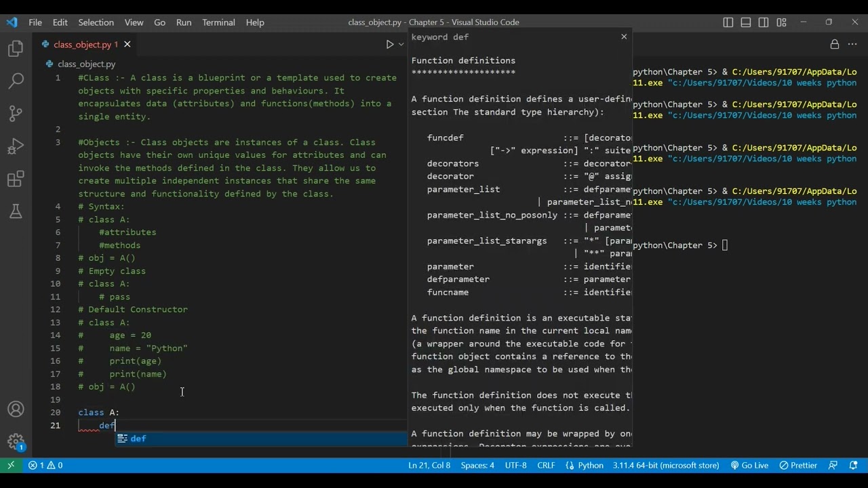Change encoding via UTF-8
This screenshot has width=868, height=488.
(515, 466)
